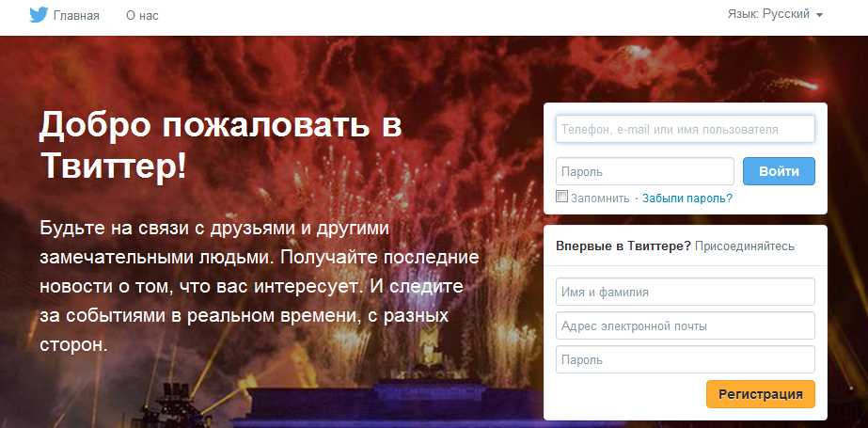The height and width of the screenshot is (428, 868).
Task: Open the Главная navigation item
Action: point(76,15)
